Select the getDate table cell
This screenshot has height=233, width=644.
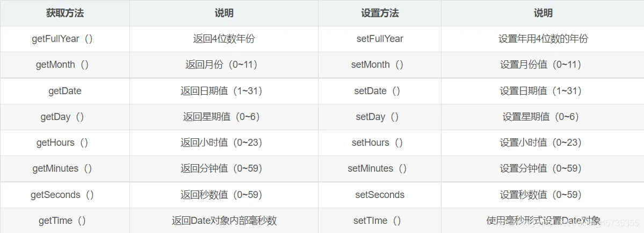(64, 91)
